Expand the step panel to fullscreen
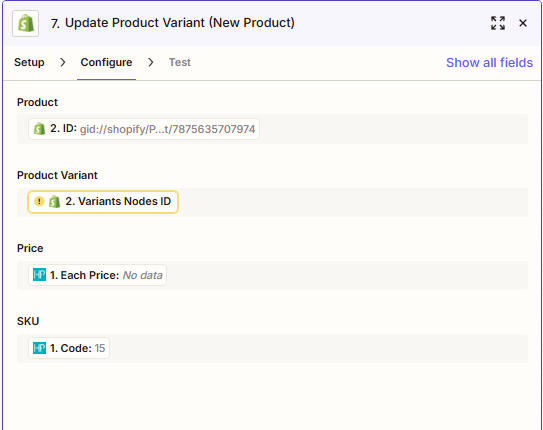The width and height of the screenshot is (543, 430). tap(498, 23)
